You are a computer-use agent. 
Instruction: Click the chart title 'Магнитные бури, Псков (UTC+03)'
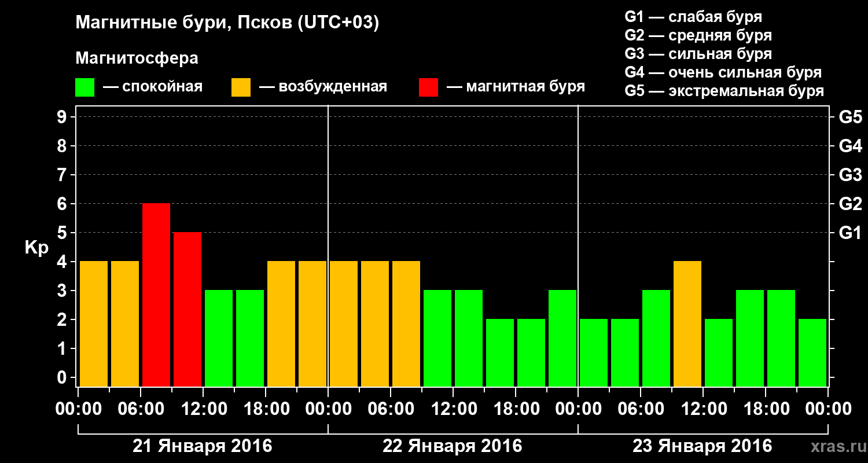227,24
